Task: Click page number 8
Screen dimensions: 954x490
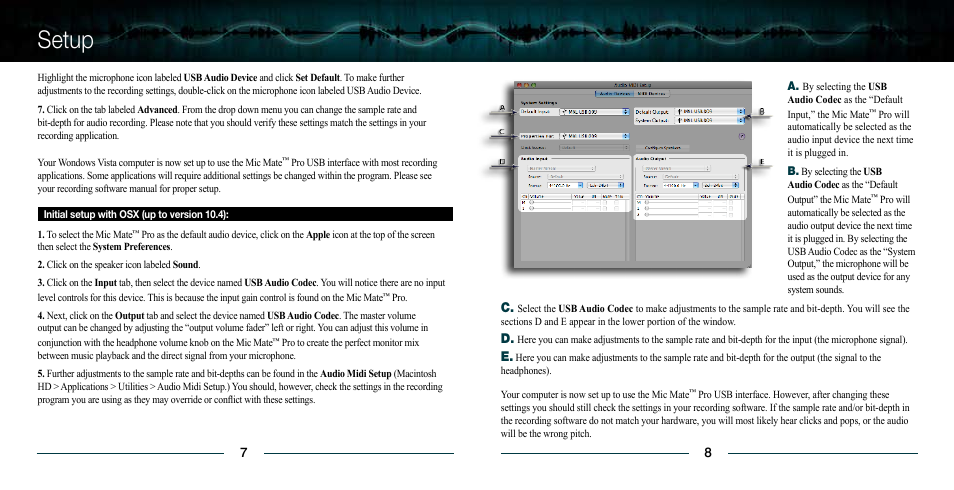Action: [x=708, y=452]
